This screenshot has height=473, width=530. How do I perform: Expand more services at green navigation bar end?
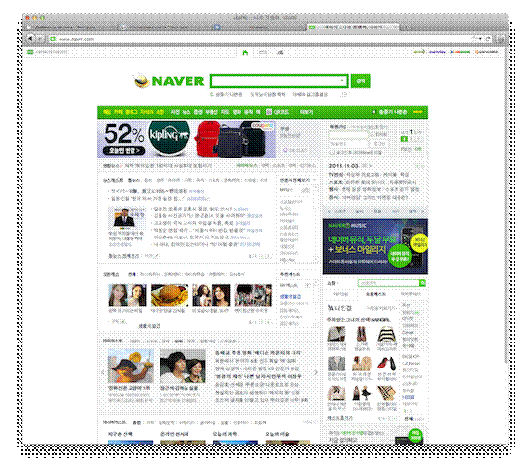[x=417, y=112]
